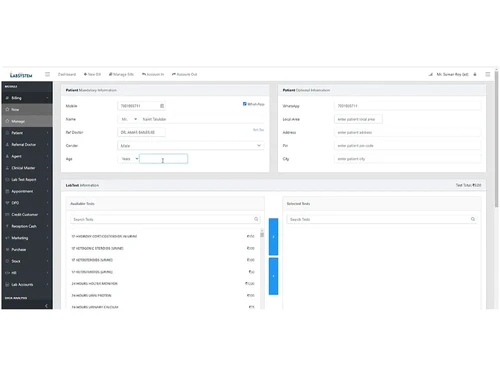Click the Lab Accounts sidebar icon
The height and width of the screenshot is (375, 500).
(7, 284)
